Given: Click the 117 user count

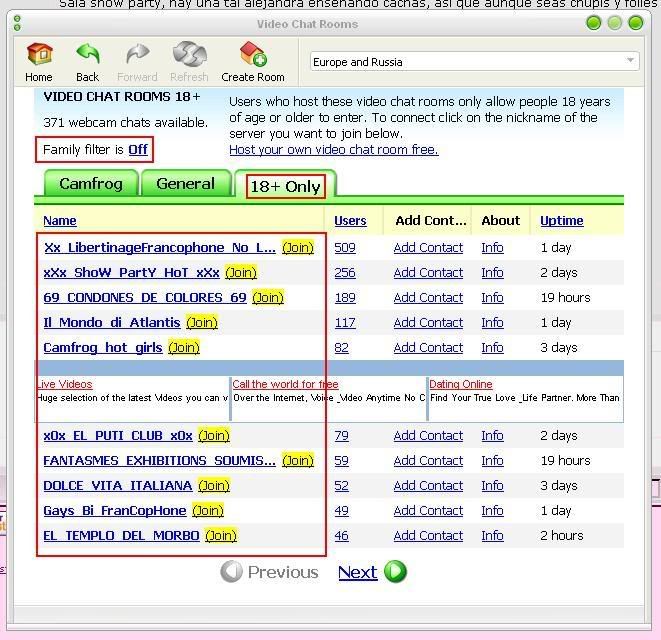Looking at the screenshot, I should coord(345,323).
